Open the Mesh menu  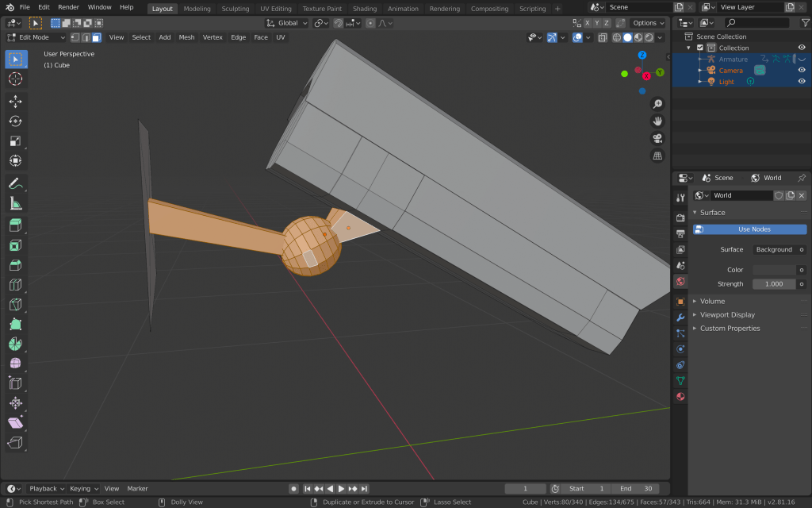click(186, 37)
